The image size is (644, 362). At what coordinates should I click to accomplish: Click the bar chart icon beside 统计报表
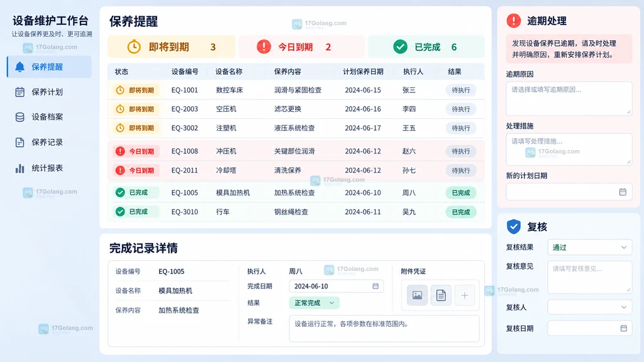pos(19,168)
